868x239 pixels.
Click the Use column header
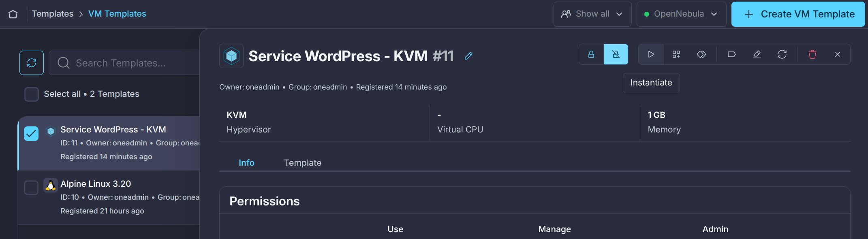[x=396, y=229]
